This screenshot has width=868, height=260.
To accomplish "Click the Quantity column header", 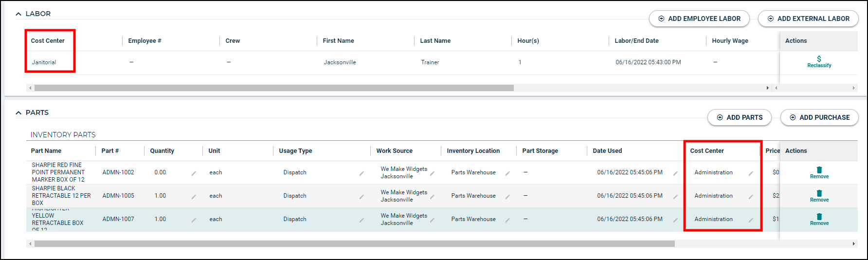I will tap(162, 151).
